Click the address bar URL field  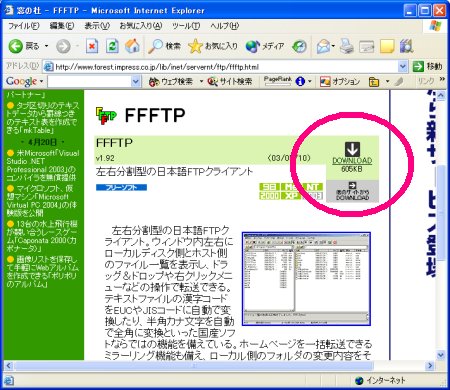click(x=226, y=67)
